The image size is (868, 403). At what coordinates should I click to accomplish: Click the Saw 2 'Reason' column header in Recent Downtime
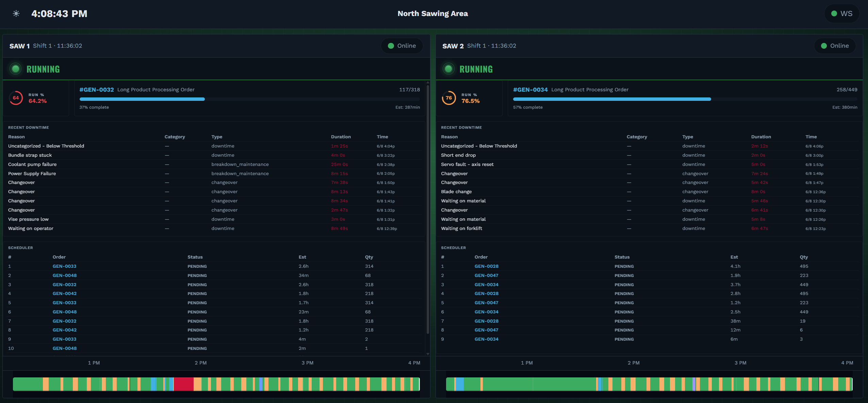pos(449,137)
